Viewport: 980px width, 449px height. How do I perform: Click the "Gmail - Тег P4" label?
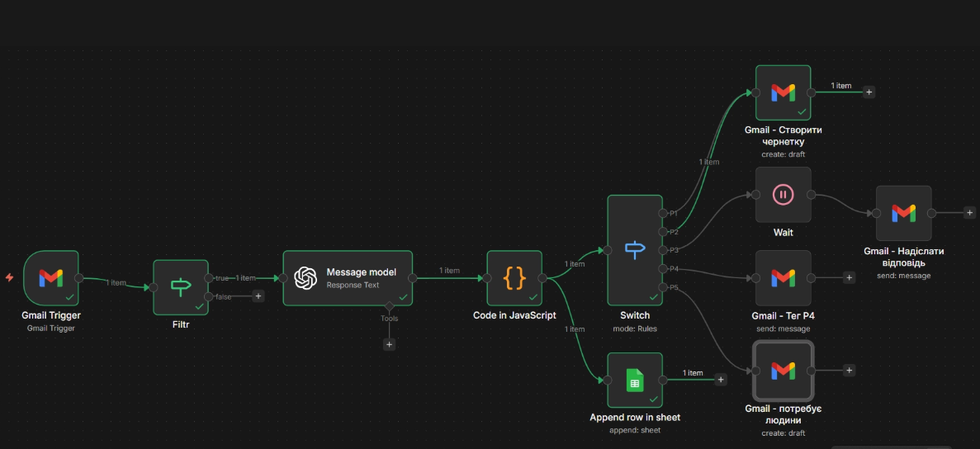(784, 315)
